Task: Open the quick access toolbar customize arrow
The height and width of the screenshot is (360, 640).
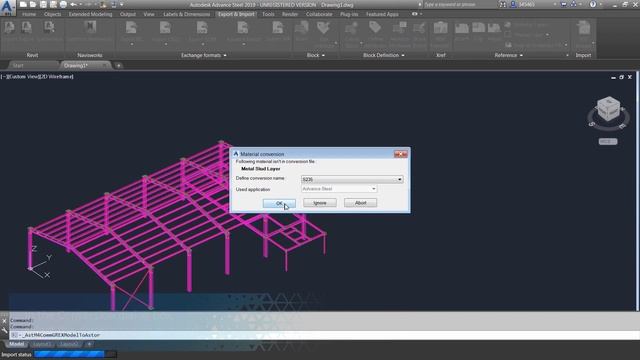Action: click(x=122, y=4)
